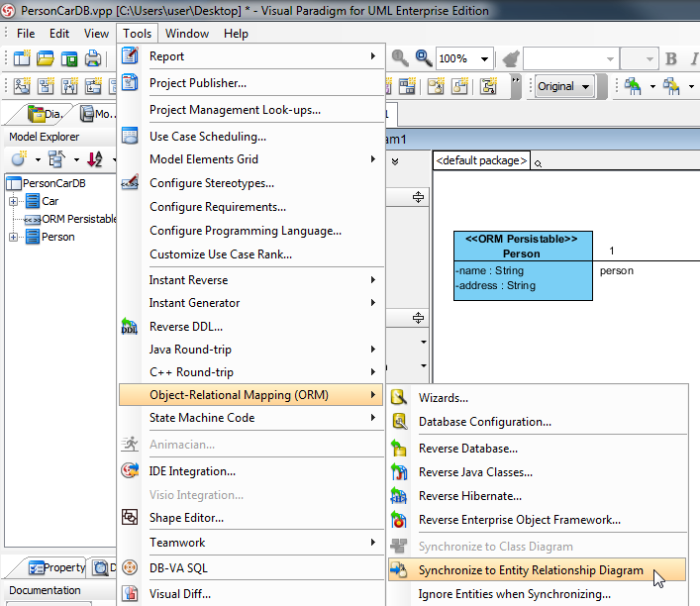The height and width of the screenshot is (606, 700).
Task: Expand the Car node in Model Explorer
Action: [x=14, y=201]
